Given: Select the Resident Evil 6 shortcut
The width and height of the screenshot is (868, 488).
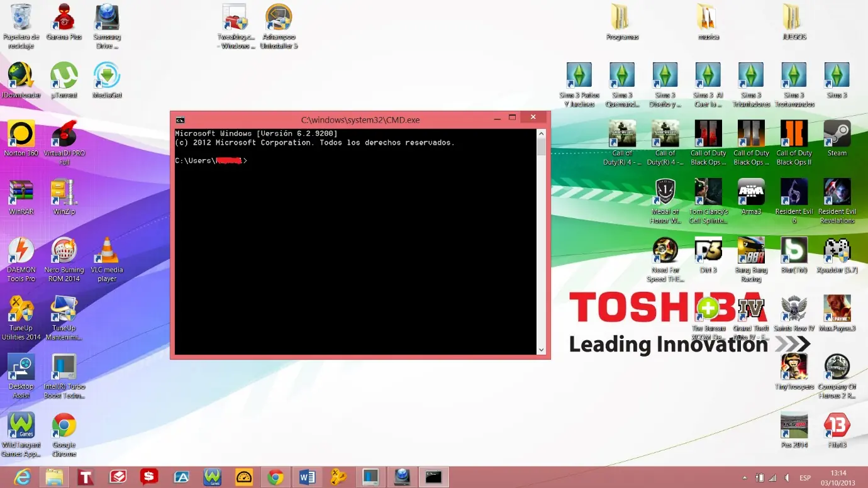Looking at the screenshot, I should 794,201.
